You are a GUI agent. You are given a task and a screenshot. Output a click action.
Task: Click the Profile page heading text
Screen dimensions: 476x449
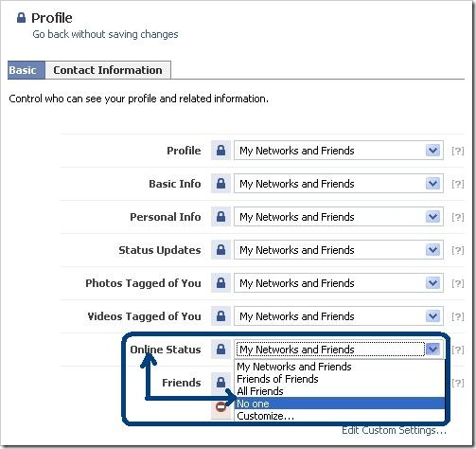coord(52,18)
